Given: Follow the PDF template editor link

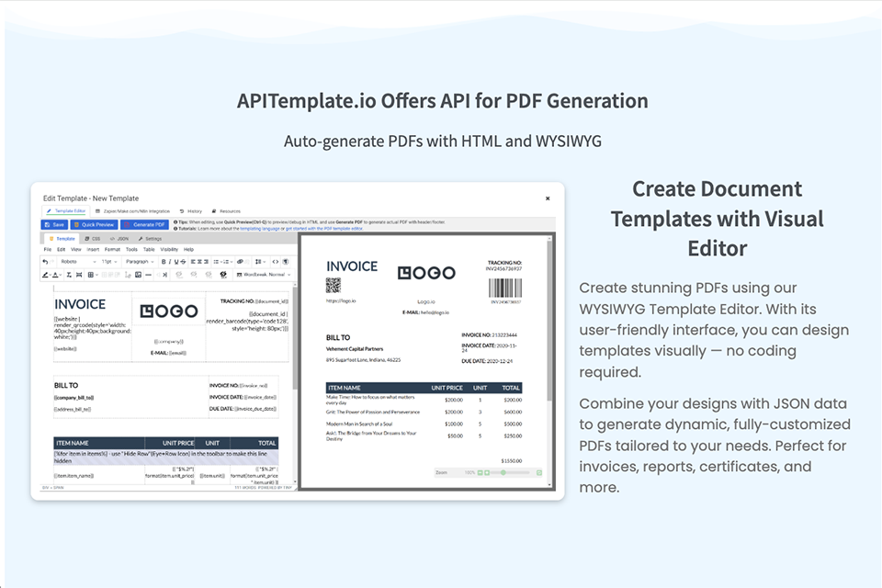Looking at the screenshot, I should click(324, 229).
